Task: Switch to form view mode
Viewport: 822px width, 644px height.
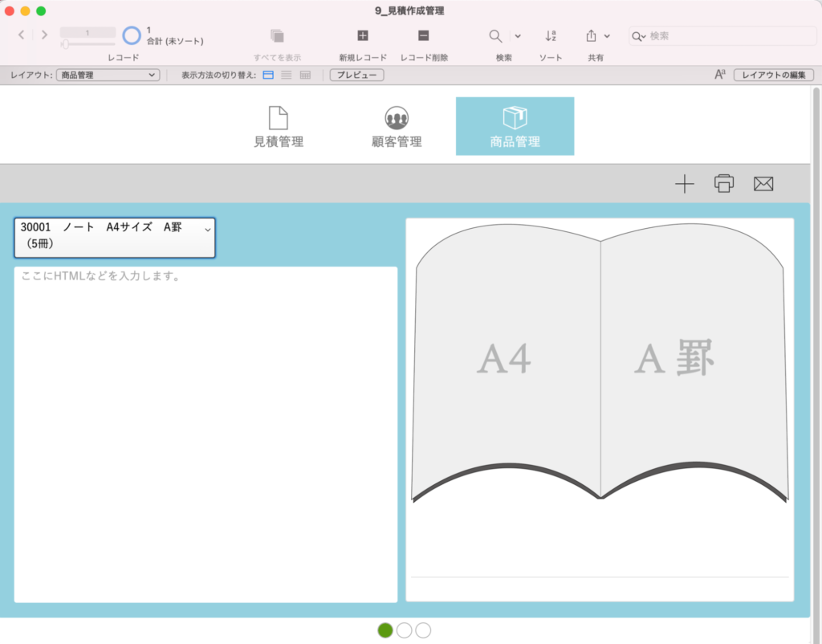Action: [x=268, y=75]
